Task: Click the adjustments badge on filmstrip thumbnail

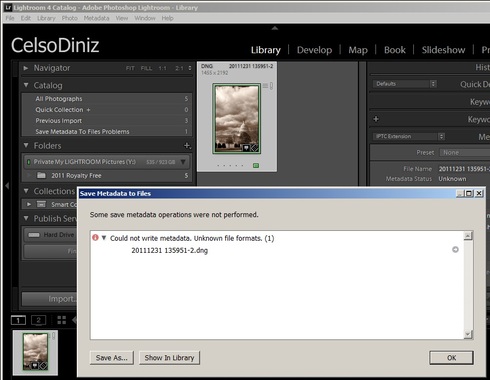Action: [43, 366]
